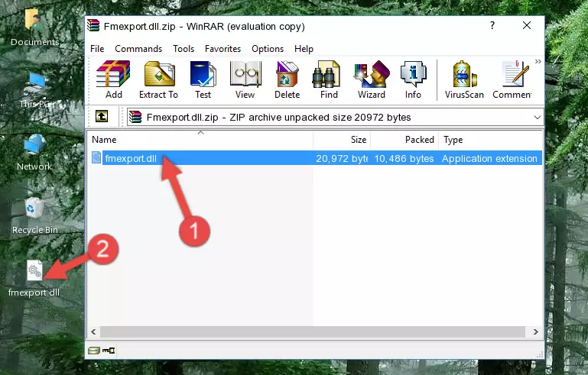Image resolution: width=588 pixels, height=375 pixels.
Task: Expand the toolbar overflow chevron
Action: tap(538, 61)
